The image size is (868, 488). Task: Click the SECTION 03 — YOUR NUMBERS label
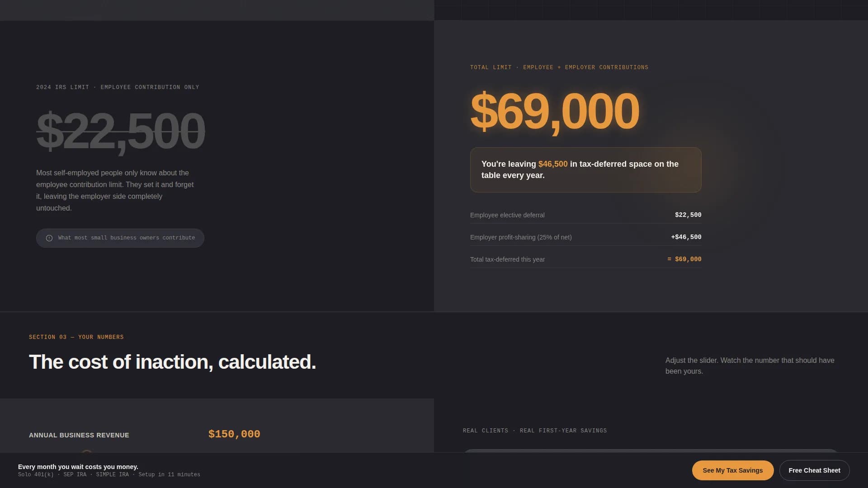(x=76, y=337)
